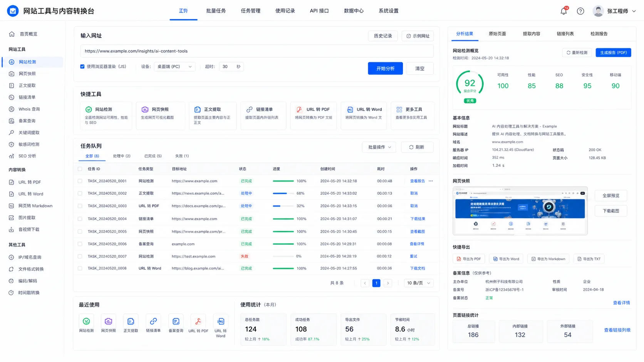
Task: Switch to 原始页面 tab
Action: pyautogui.click(x=497, y=34)
